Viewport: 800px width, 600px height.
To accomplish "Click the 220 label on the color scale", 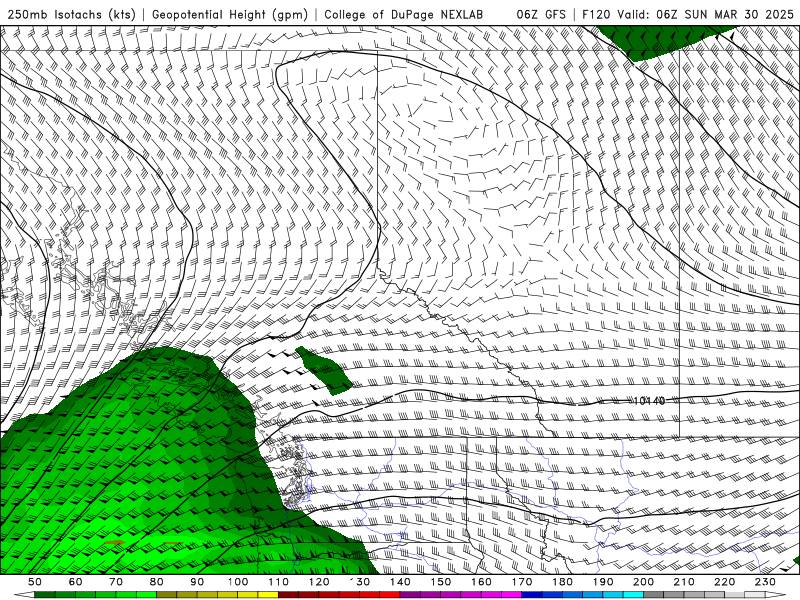I will click(726, 582).
